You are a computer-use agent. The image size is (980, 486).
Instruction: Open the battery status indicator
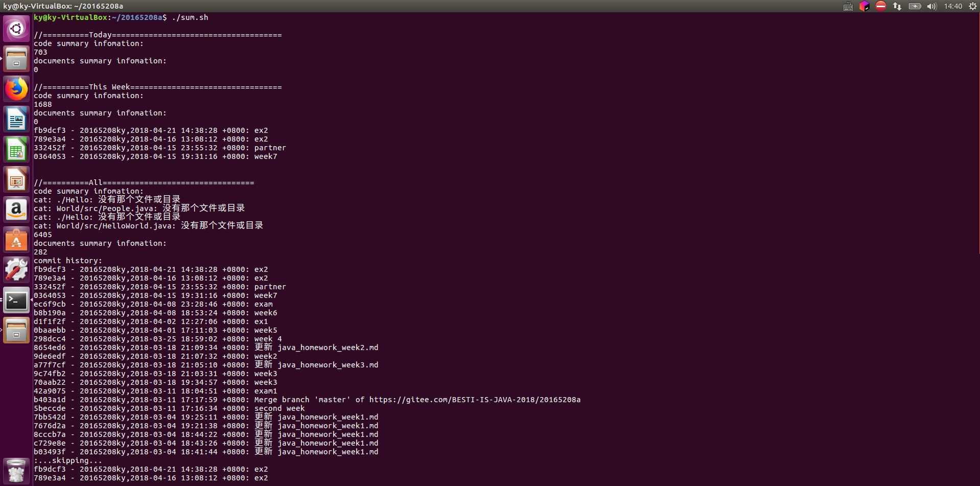point(915,6)
